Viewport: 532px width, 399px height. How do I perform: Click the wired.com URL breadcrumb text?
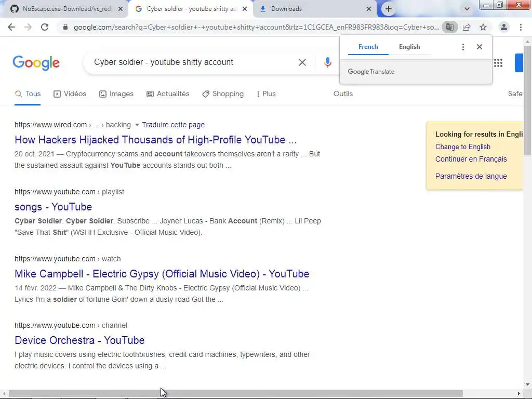(x=73, y=125)
